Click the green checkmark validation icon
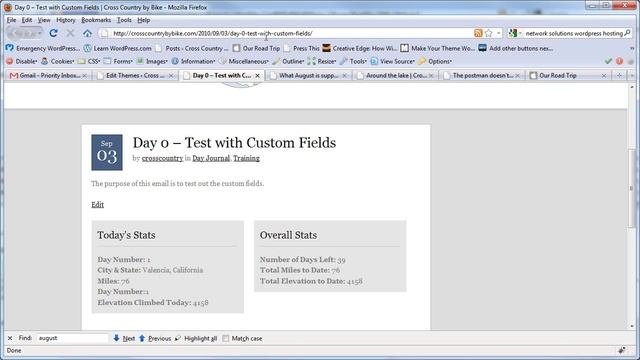This screenshot has height=360, width=640. [x=608, y=61]
